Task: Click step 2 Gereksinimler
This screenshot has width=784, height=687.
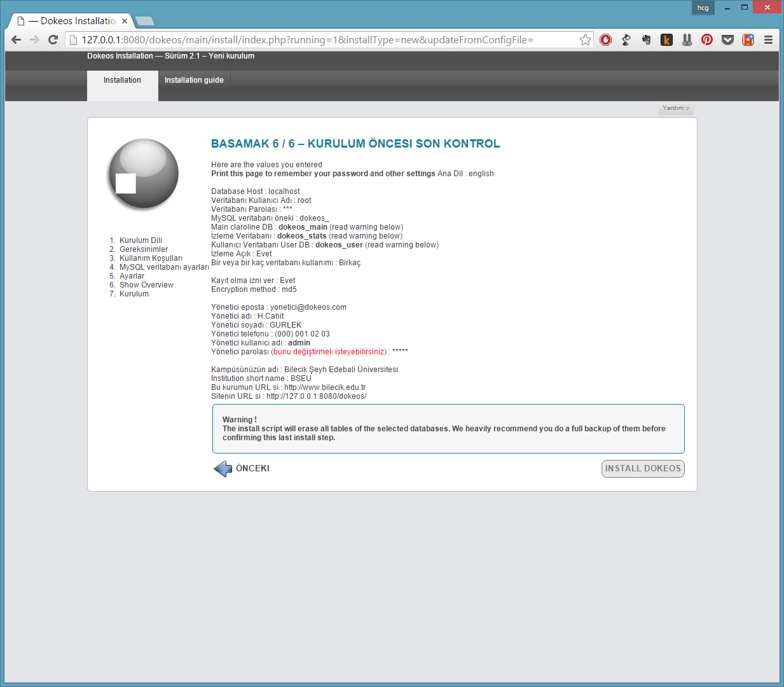Action: click(144, 249)
